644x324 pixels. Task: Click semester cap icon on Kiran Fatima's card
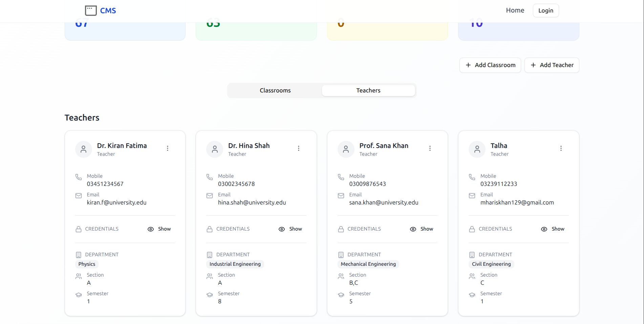click(x=79, y=295)
